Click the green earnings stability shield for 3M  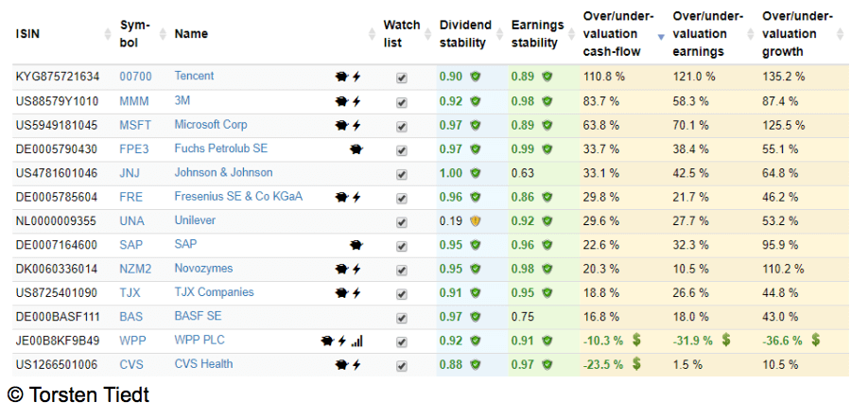[x=547, y=101]
